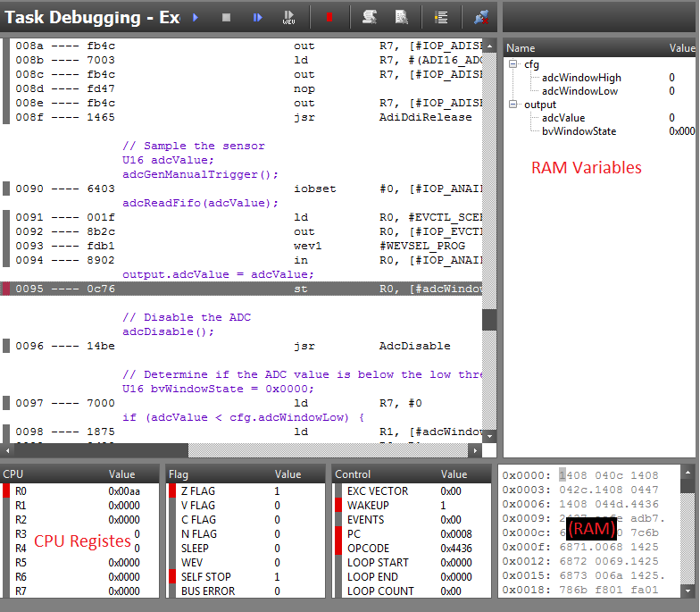Select the adcWindowHigh variable row
700x612 pixels.
[x=580, y=78]
